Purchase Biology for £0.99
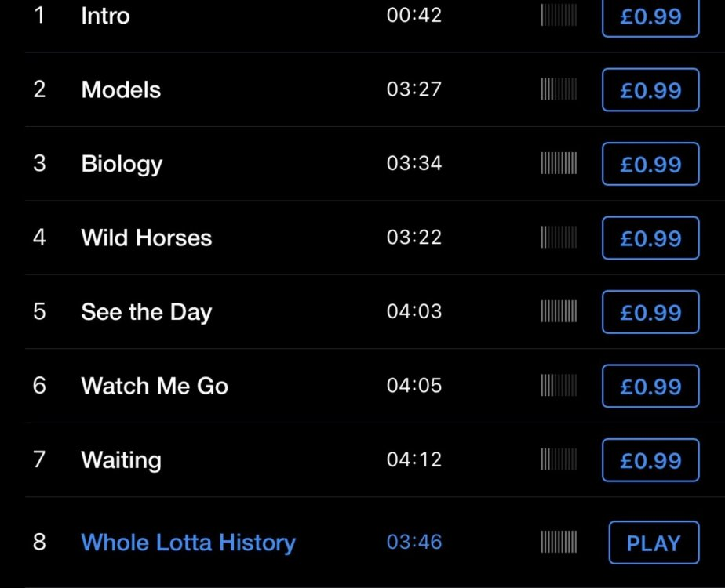The height and width of the screenshot is (588, 725). pos(650,164)
